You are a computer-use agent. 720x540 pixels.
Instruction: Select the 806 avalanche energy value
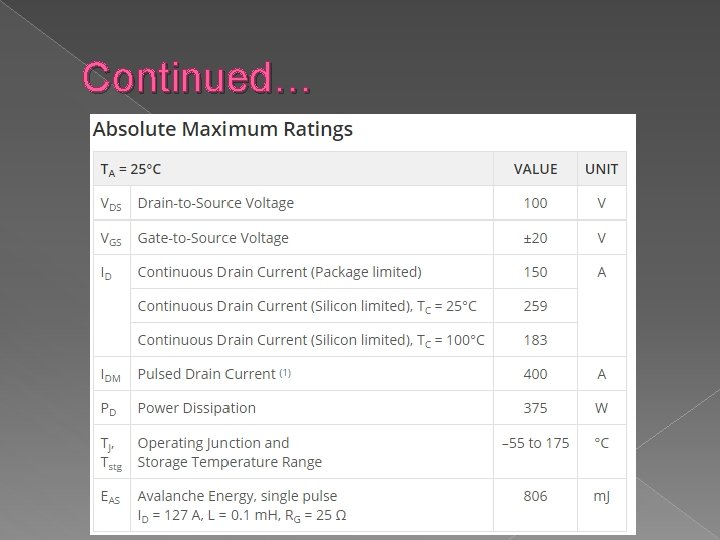(535, 496)
